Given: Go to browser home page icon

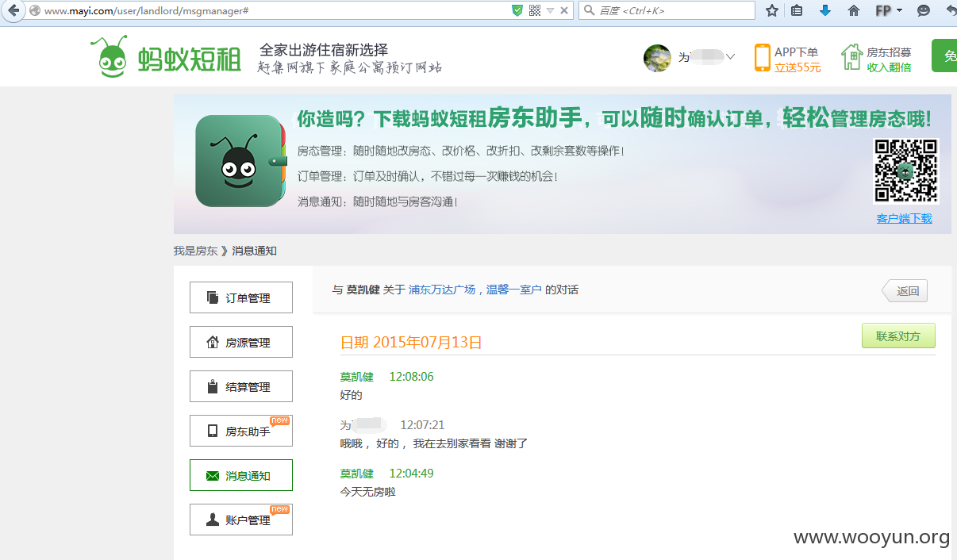Looking at the screenshot, I should coord(854,10).
